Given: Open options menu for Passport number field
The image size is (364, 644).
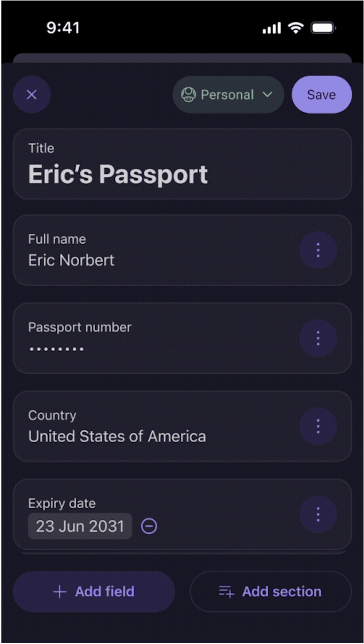Looking at the screenshot, I should pyautogui.click(x=318, y=338).
